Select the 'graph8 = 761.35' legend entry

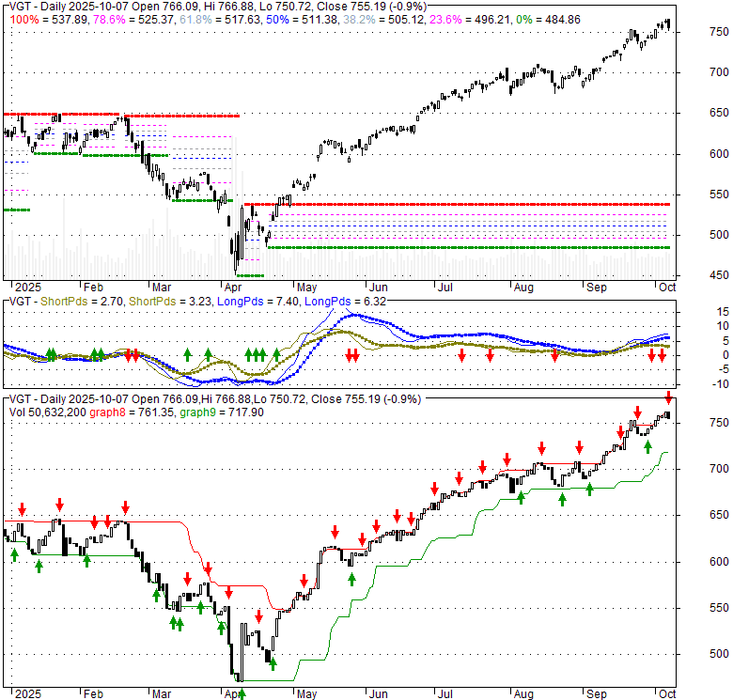132,412
